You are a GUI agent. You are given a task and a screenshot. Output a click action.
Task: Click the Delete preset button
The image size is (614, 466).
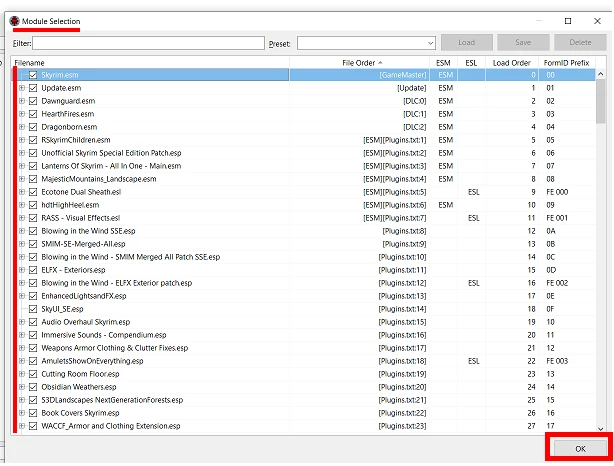coord(580,42)
